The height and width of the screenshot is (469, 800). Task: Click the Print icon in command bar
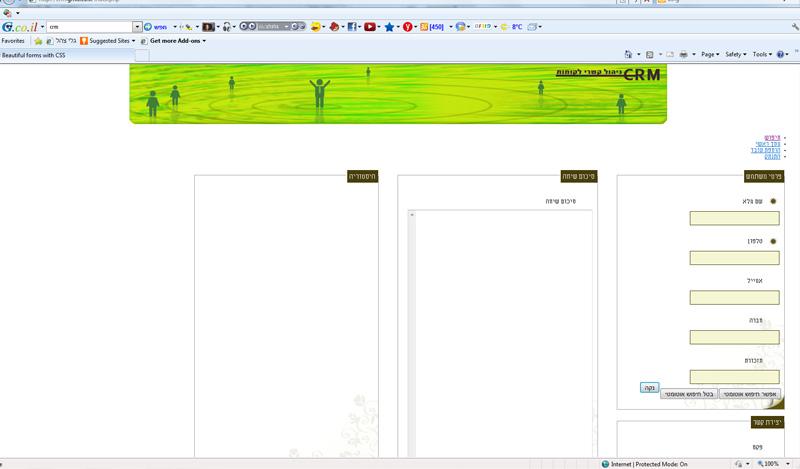click(x=684, y=54)
